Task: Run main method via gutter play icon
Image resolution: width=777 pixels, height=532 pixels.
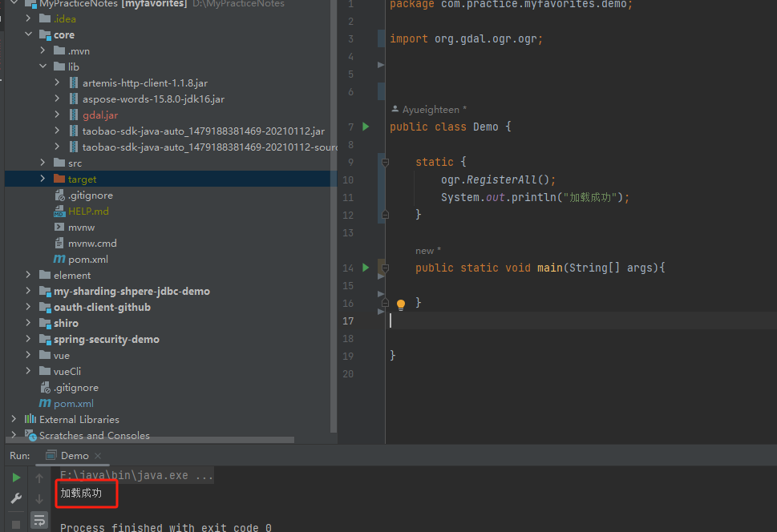Action: click(365, 268)
